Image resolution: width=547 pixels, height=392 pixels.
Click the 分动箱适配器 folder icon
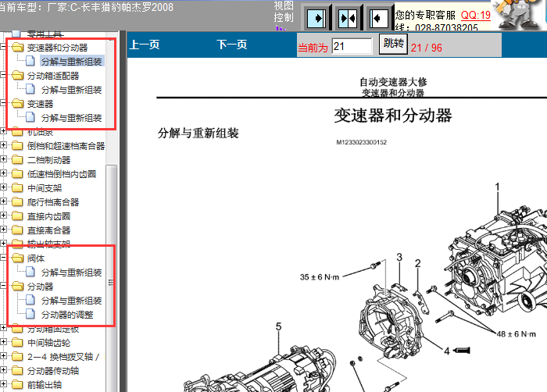coord(17,75)
